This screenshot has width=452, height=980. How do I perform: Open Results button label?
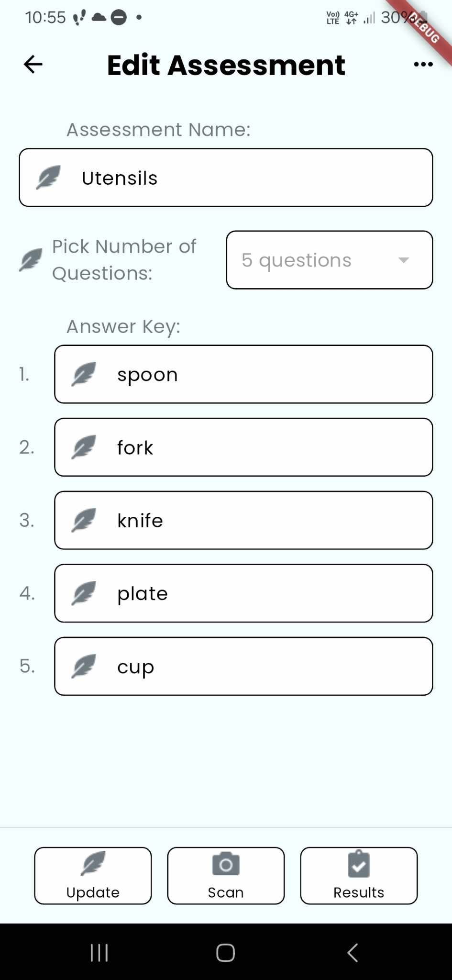pyautogui.click(x=359, y=892)
